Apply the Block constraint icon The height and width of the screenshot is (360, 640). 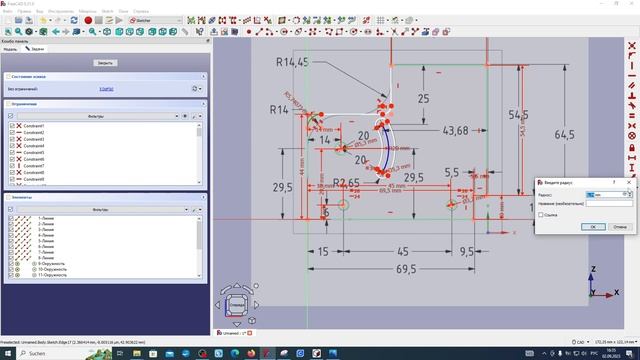point(632,136)
